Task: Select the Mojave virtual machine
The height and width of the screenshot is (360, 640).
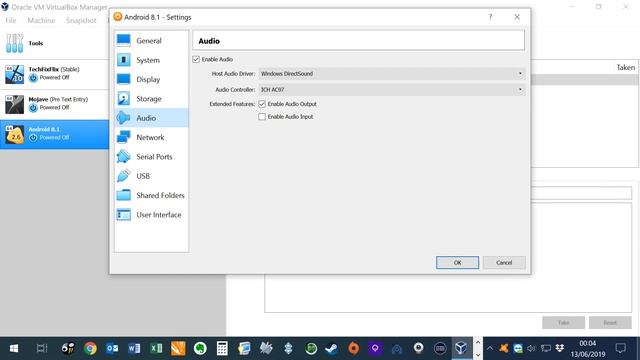Action: 54,104
